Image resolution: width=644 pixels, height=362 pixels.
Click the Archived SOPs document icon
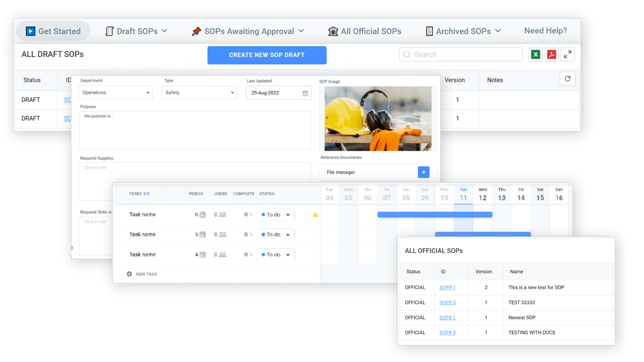click(429, 31)
